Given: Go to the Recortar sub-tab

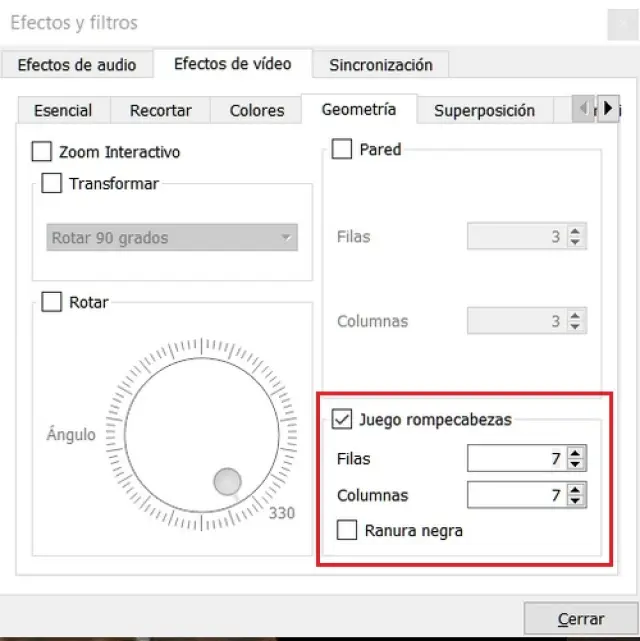Looking at the screenshot, I should [161, 111].
